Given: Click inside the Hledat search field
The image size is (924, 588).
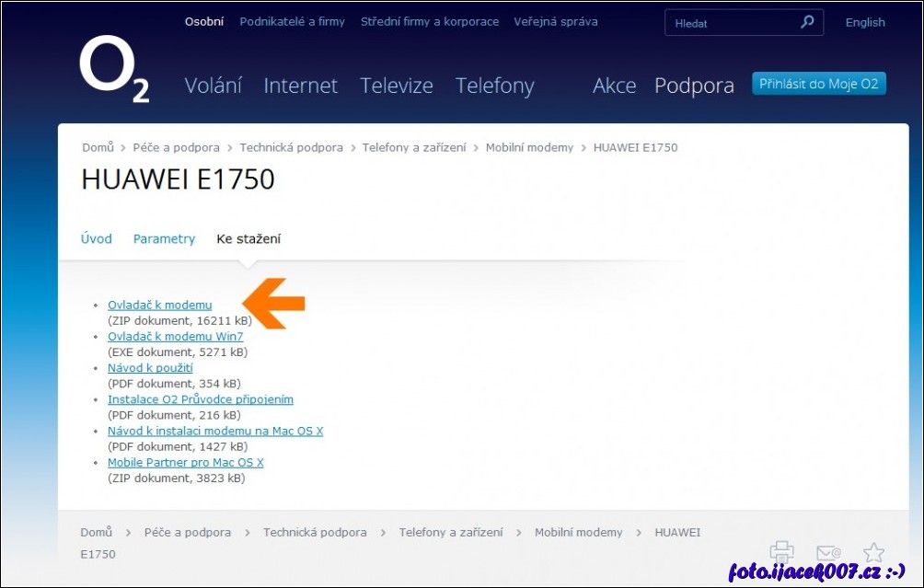Looking at the screenshot, I should point(727,22).
